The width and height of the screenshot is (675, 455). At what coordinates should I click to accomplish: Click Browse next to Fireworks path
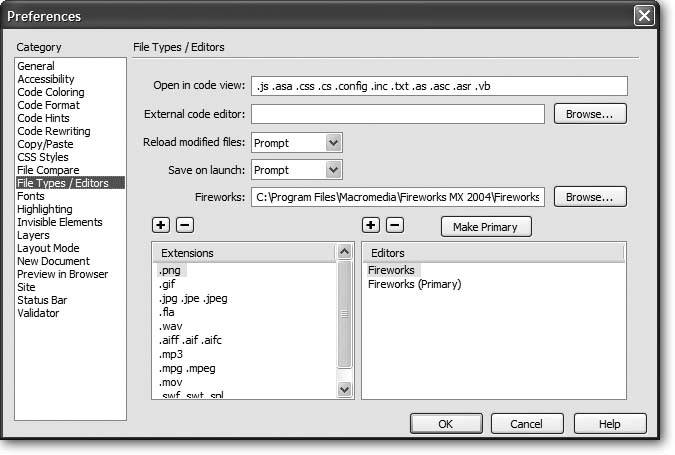tap(590, 196)
